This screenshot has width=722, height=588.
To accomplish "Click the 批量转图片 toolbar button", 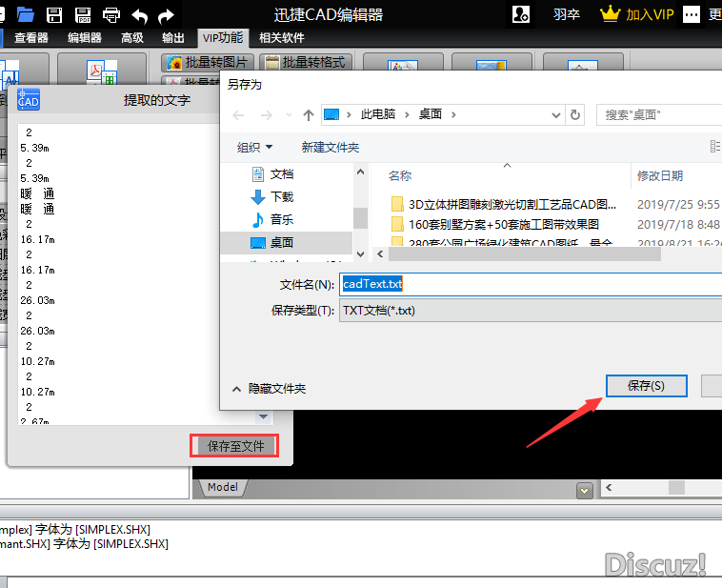I will 207,62.
